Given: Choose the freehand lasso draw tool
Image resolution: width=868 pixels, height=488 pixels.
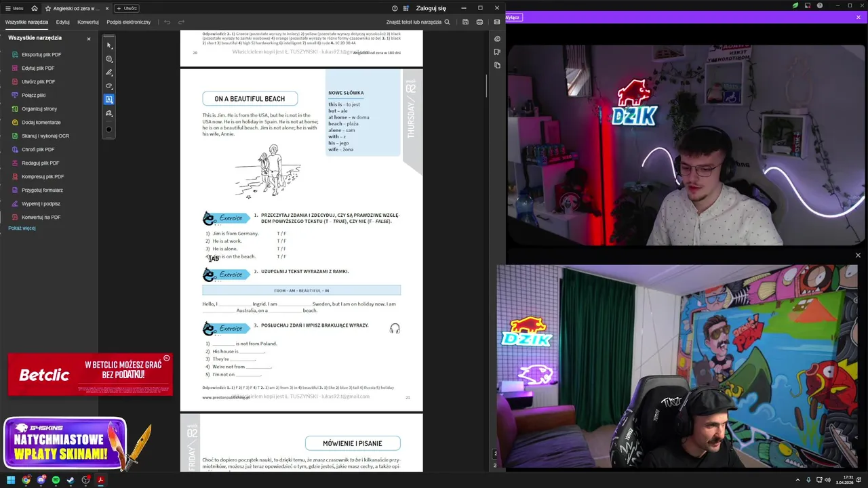Looking at the screenshot, I should click(x=109, y=86).
